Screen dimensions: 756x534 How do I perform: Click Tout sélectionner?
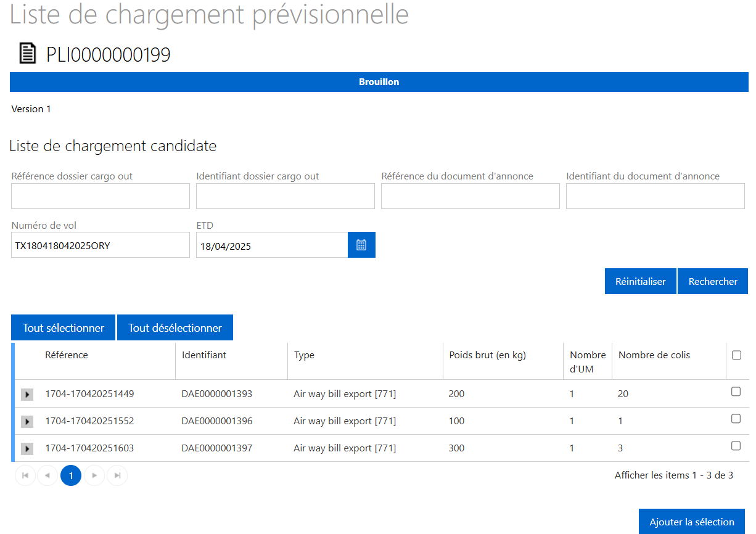pyautogui.click(x=63, y=328)
